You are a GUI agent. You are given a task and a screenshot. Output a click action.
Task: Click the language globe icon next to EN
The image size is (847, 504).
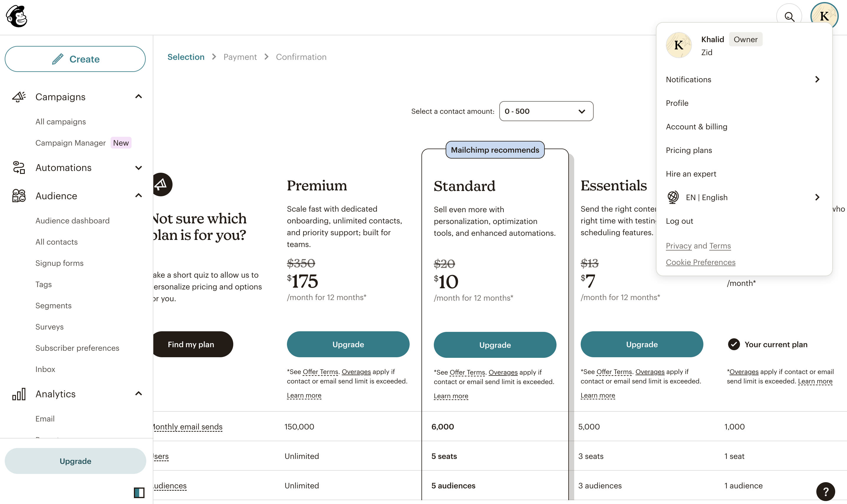tap(672, 197)
